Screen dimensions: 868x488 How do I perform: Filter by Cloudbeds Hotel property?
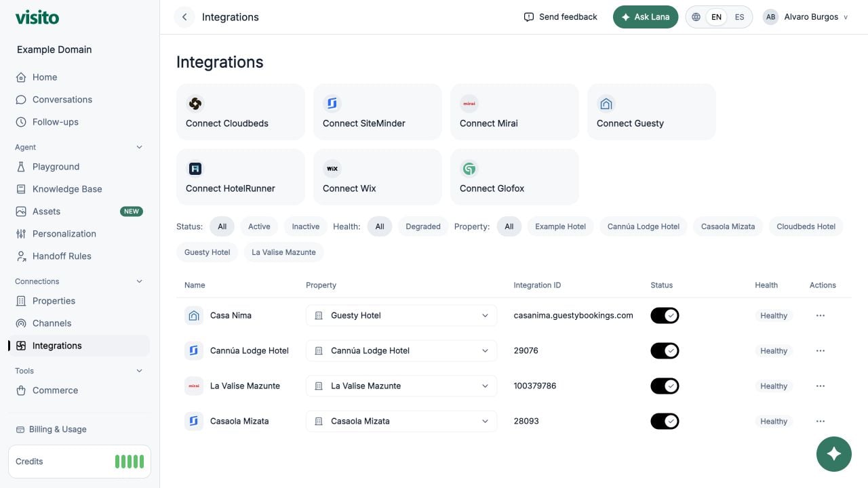806,226
